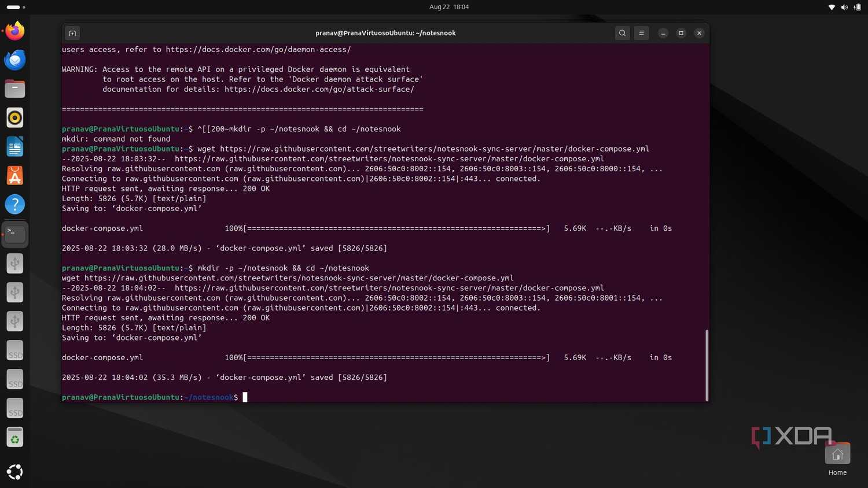
Task: Open the second SSD drive icon
Action: (x=15, y=379)
